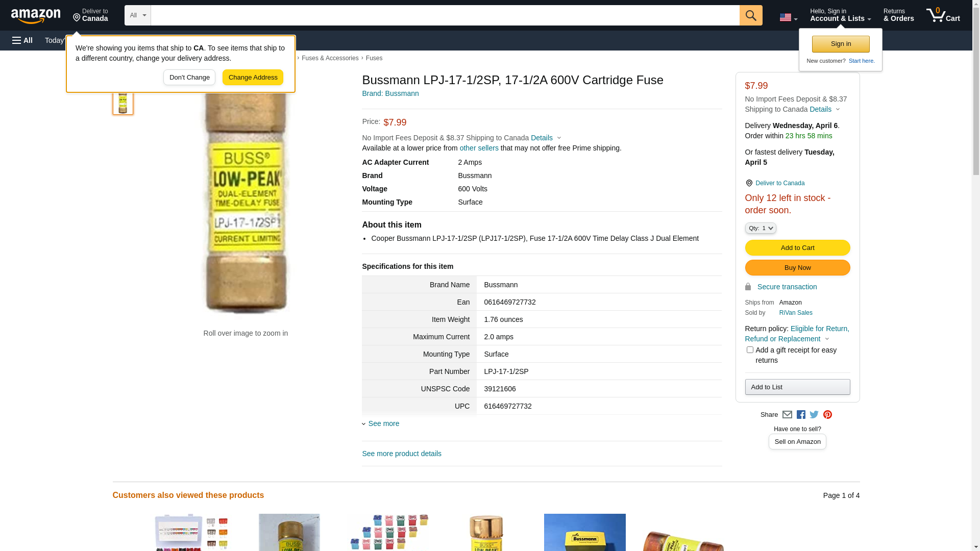Click the Change Address button
This screenshot has height=551, width=980.
253,78
